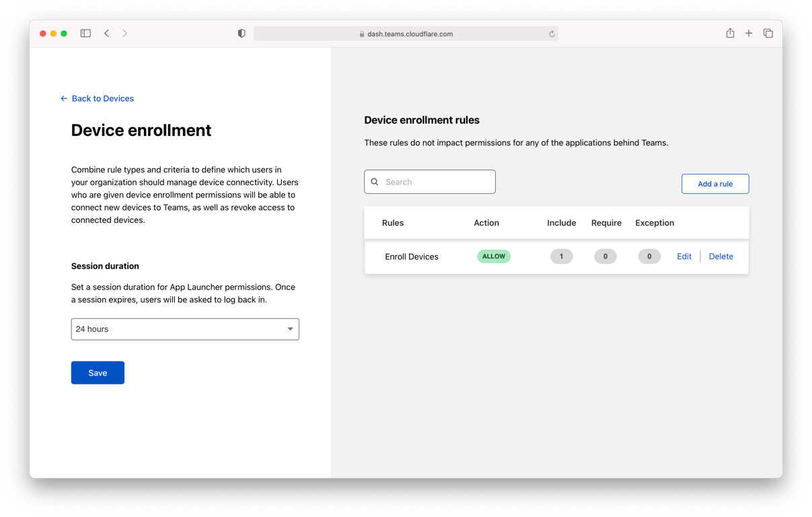Click the privacy shield icon beside the address bar

(x=241, y=32)
